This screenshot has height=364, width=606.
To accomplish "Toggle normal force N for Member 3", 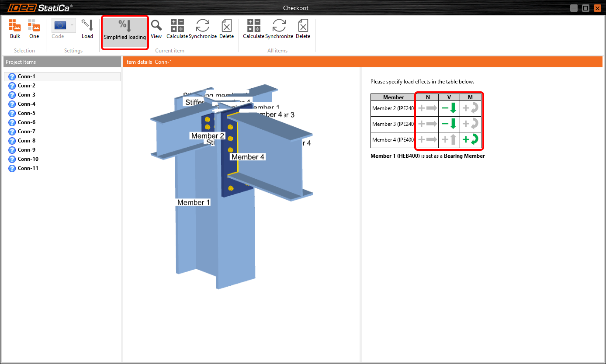I will 428,124.
